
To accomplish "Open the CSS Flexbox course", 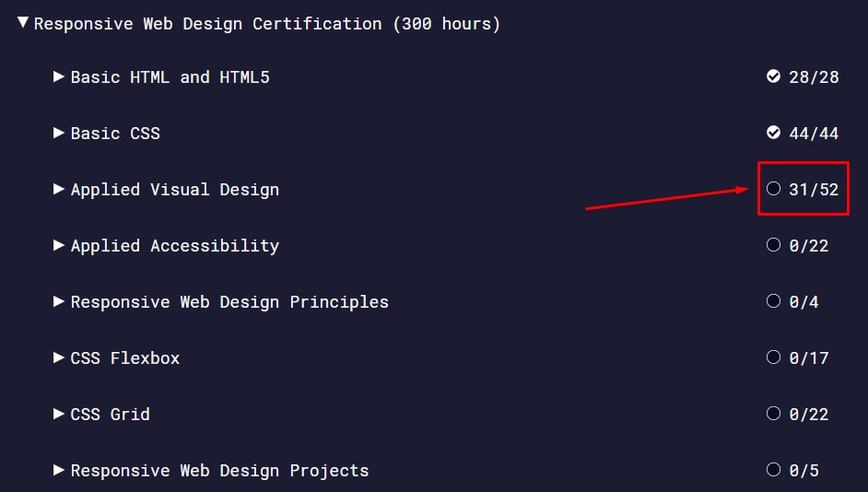I will point(125,358).
